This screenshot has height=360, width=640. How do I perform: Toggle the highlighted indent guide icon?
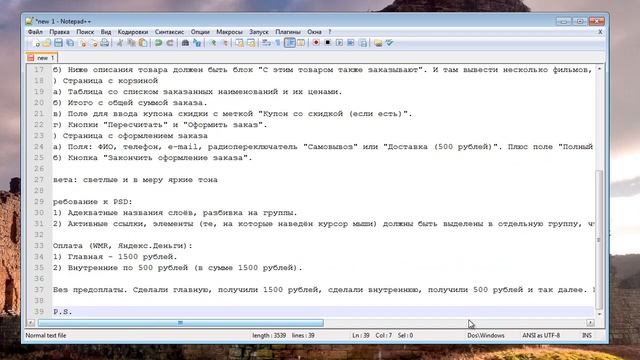pos(290,43)
